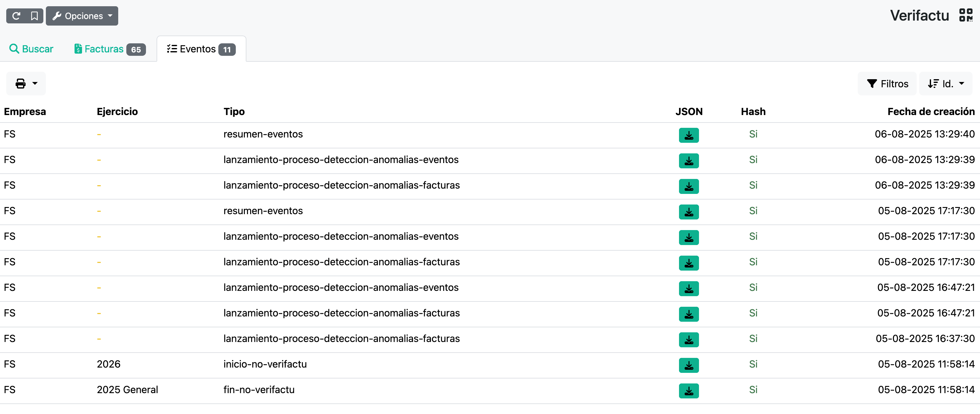Click the bookmark icon button

[x=34, y=16]
